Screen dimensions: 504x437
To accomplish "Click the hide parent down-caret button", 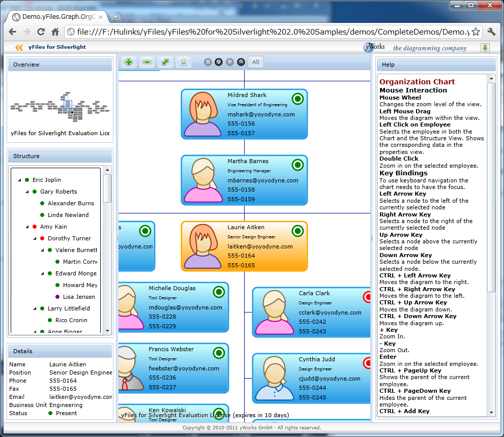I will [x=219, y=63].
